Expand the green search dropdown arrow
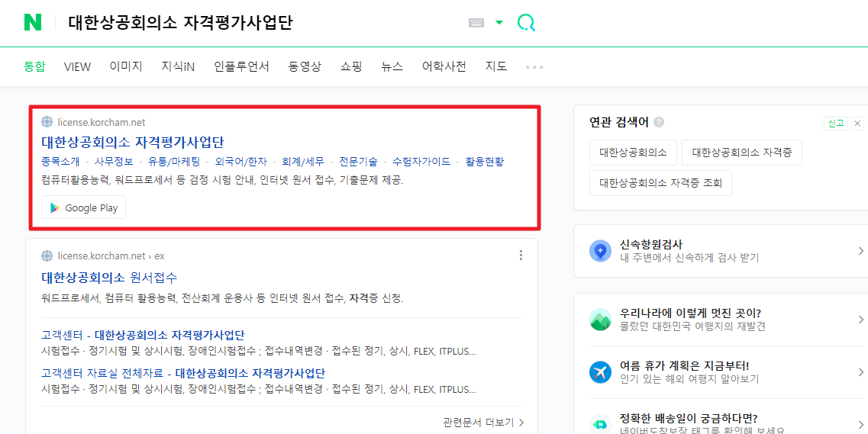This screenshot has height=434, width=868. click(x=499, y=23)
